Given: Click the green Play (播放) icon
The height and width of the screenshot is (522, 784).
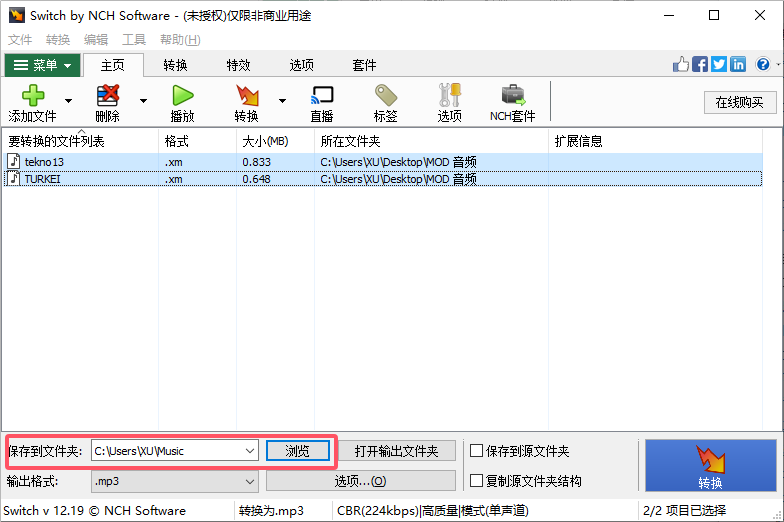Looking at the screenshot, I should click(x=182, y=95).
